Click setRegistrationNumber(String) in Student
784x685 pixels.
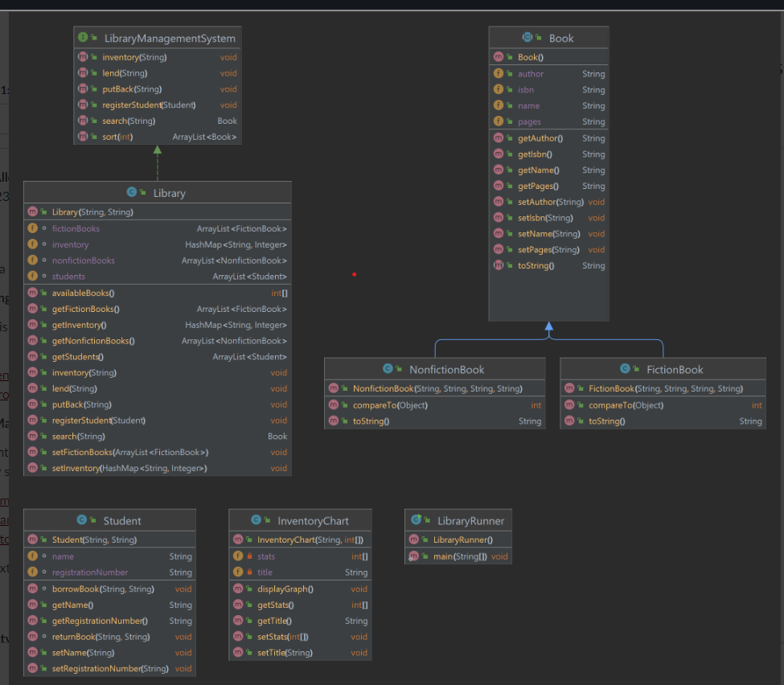point(109,668)
